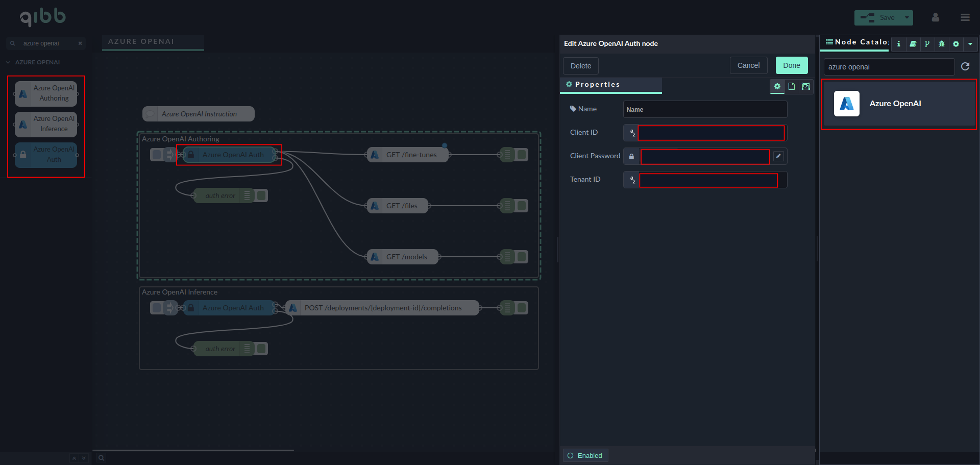The image size is (980, 465).
Task: Open the git branch history icon
Action: coord(927,44)
